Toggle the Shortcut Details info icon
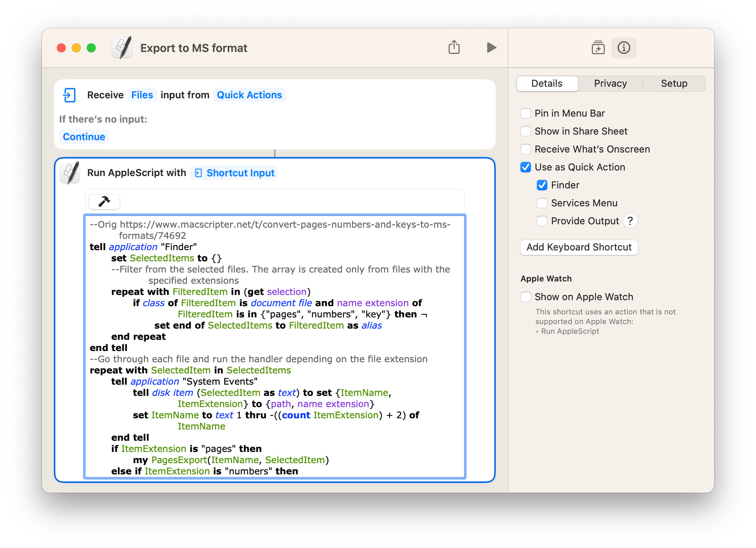The width and height of the screenshot is (756, 548). tap(624, 47)
